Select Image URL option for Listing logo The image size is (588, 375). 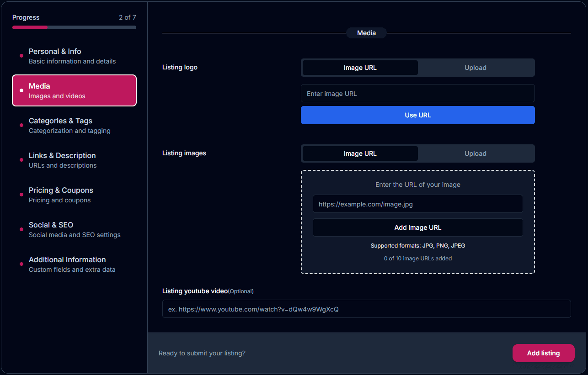[360, 68]
